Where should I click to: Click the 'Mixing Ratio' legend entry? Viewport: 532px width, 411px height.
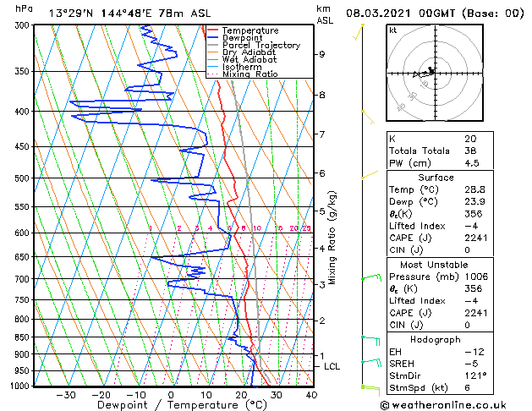tap(250, 74)
